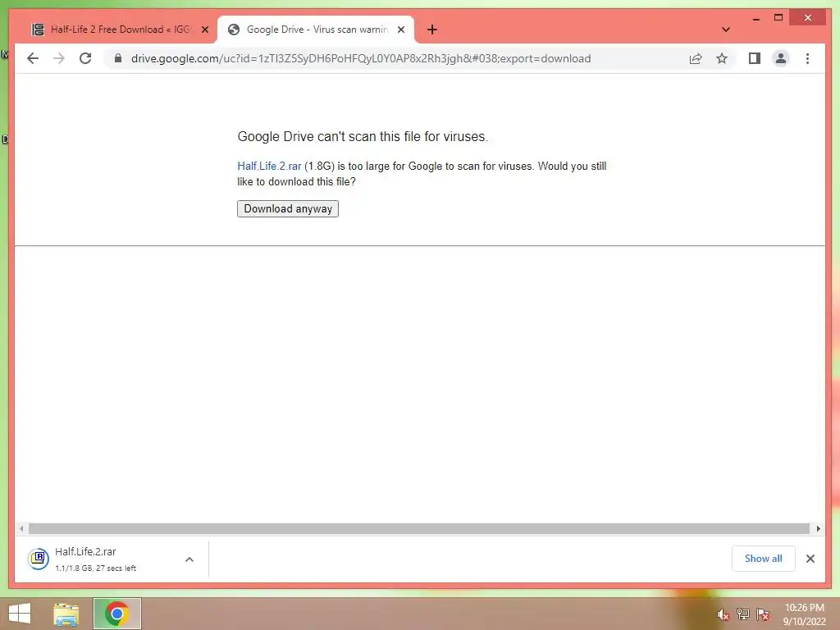Screen dimensions: 840x630
Task: Go back to the previous page
Action: click(33, 58)
